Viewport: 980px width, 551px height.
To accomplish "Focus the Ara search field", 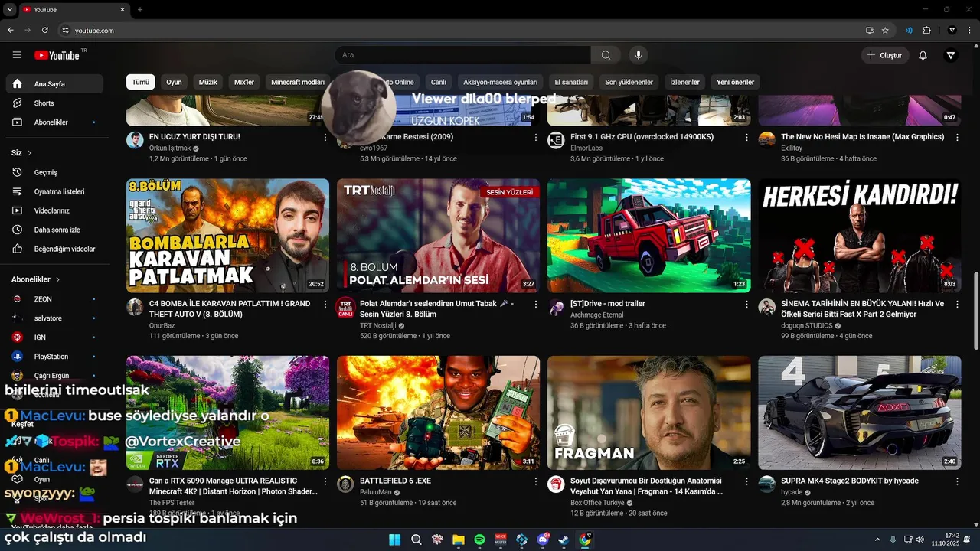I will [462, 55].
